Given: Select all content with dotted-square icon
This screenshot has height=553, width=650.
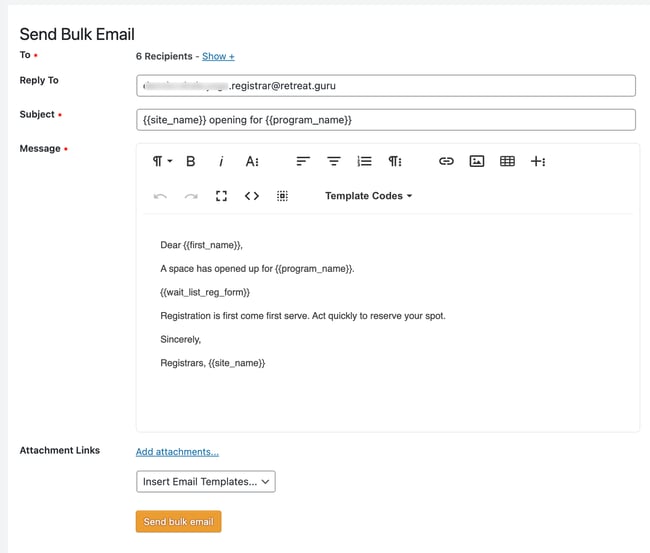Looking at the screenshot, I should [282, 196].
